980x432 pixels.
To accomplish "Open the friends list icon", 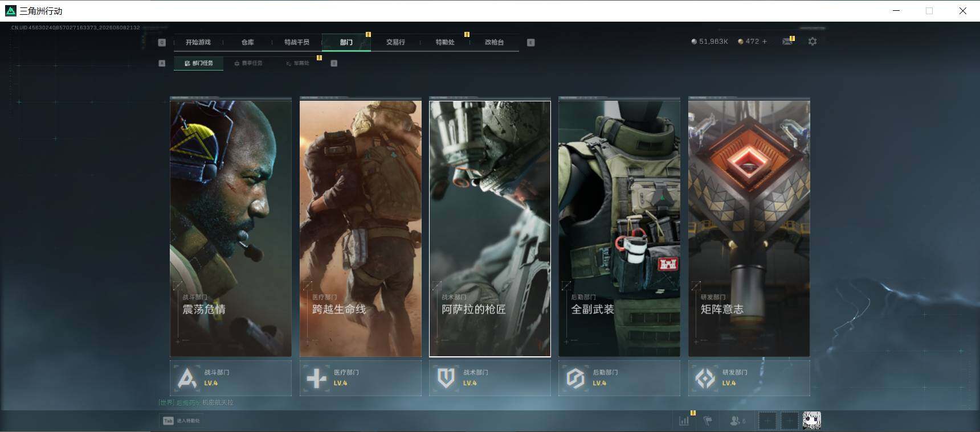I will click(x=737, y=421).
